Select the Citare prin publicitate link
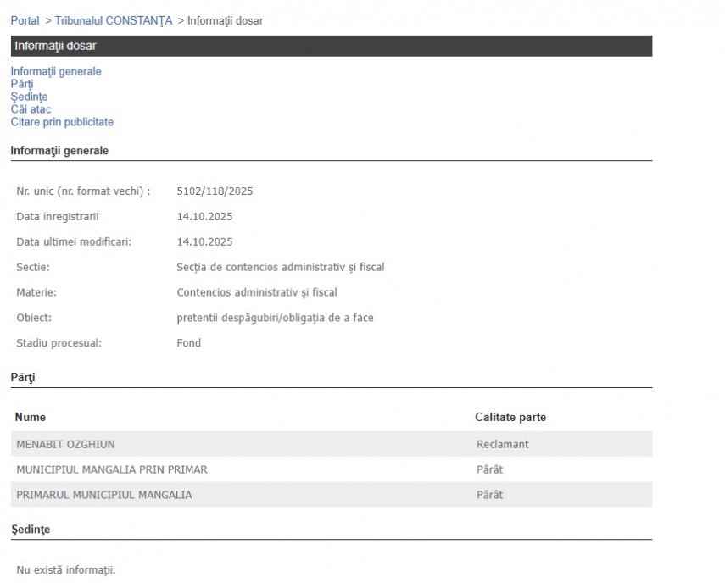This screenshot has width=725, height=588. pos(62,122)
